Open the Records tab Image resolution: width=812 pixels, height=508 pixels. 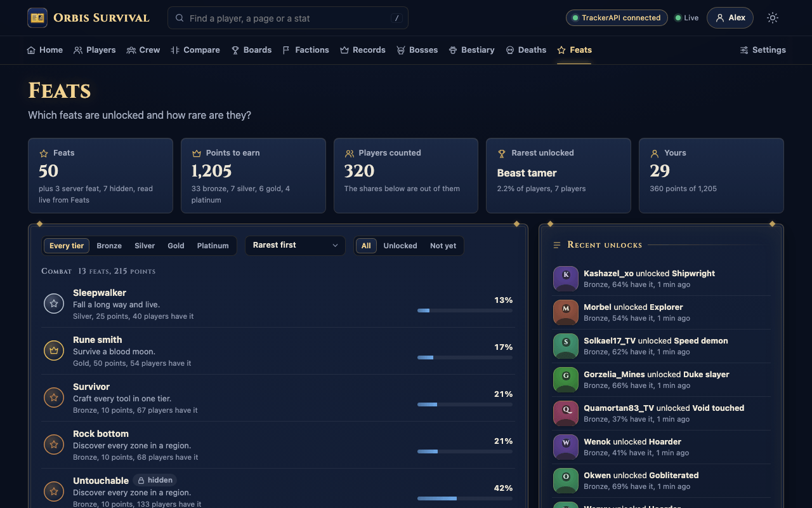pyautogui.click(x=363, y=50)
